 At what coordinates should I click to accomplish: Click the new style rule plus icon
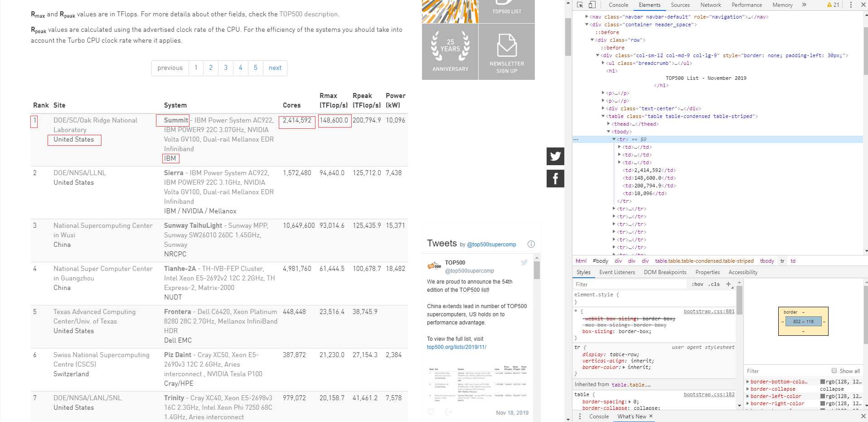click(x=728, y=284)
